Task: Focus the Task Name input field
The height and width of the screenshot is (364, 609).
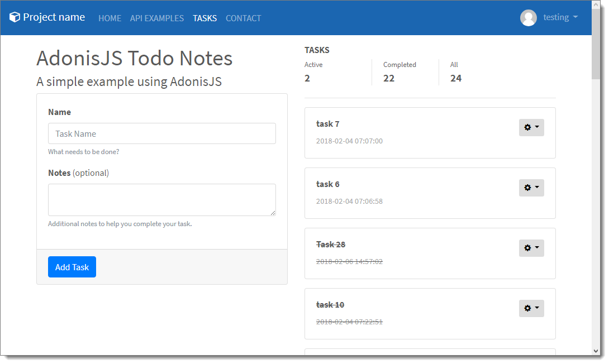Action: [162, 133]
